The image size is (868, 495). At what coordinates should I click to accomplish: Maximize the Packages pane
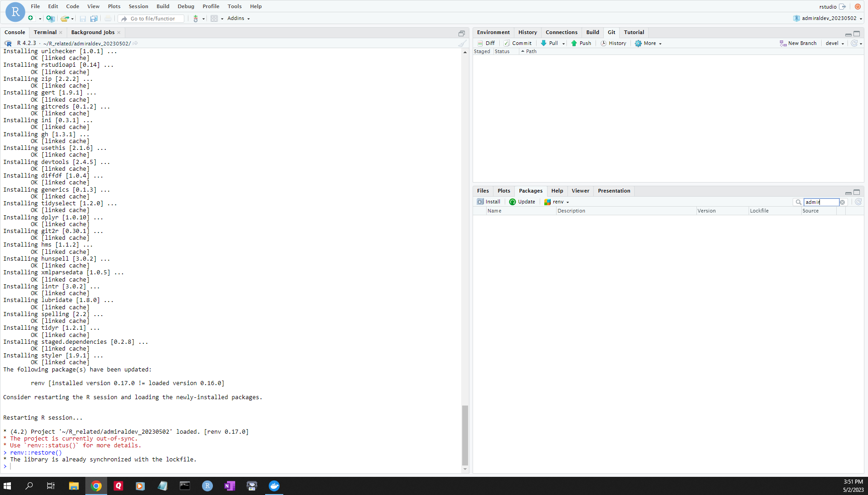click(857, 192)
